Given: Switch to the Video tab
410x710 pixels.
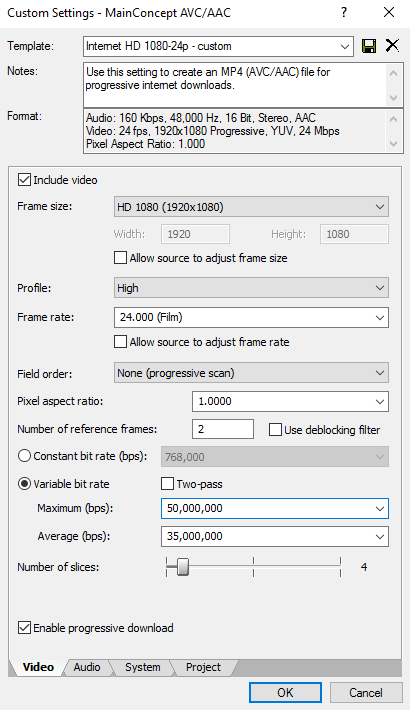Looking at the screenshot, I should [x=38, y=667].
